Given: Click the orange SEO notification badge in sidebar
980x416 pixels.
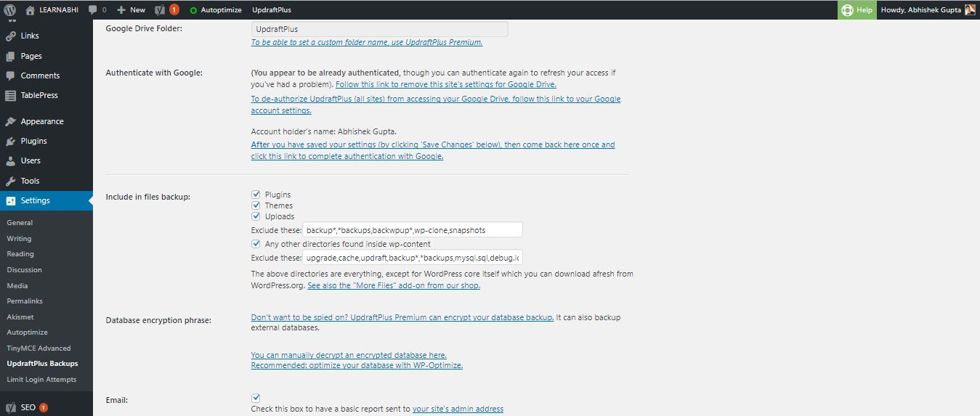Looking at the screenshot, I should pyautogui.click(x=44, y=407).
